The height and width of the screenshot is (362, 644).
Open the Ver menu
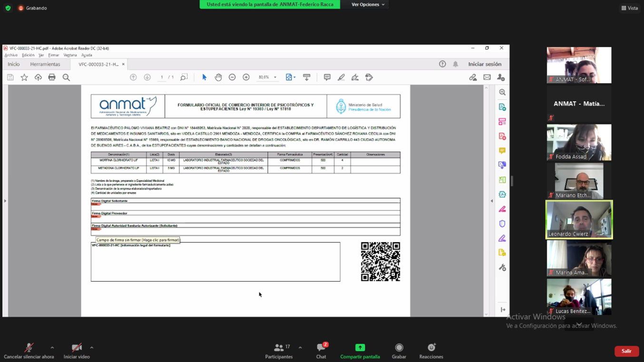coord(41,55)
